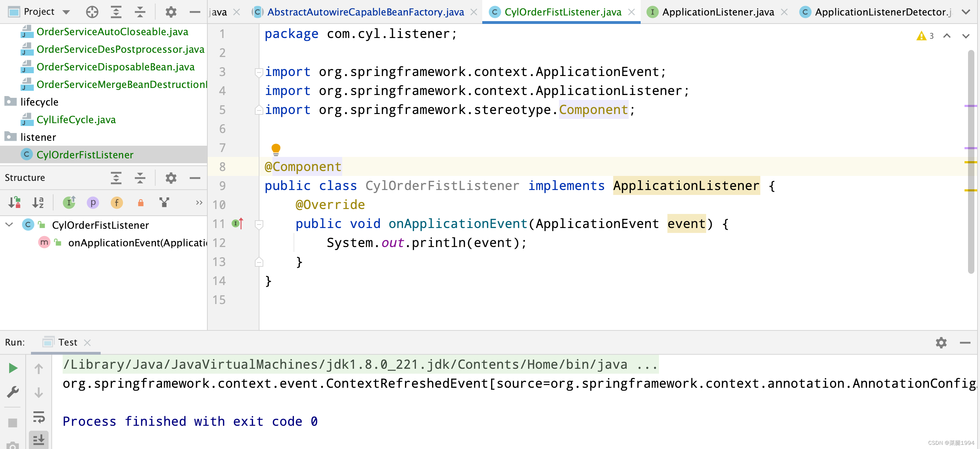Click the fold end marker on line 5
The image size is (980, 449).
tap(259, 110)
